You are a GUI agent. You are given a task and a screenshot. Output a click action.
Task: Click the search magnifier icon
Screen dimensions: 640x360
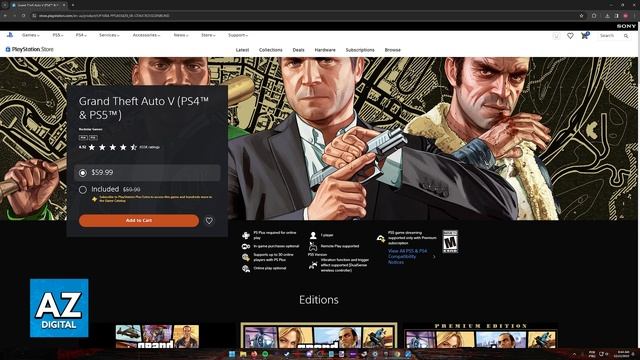click(626, 36)
